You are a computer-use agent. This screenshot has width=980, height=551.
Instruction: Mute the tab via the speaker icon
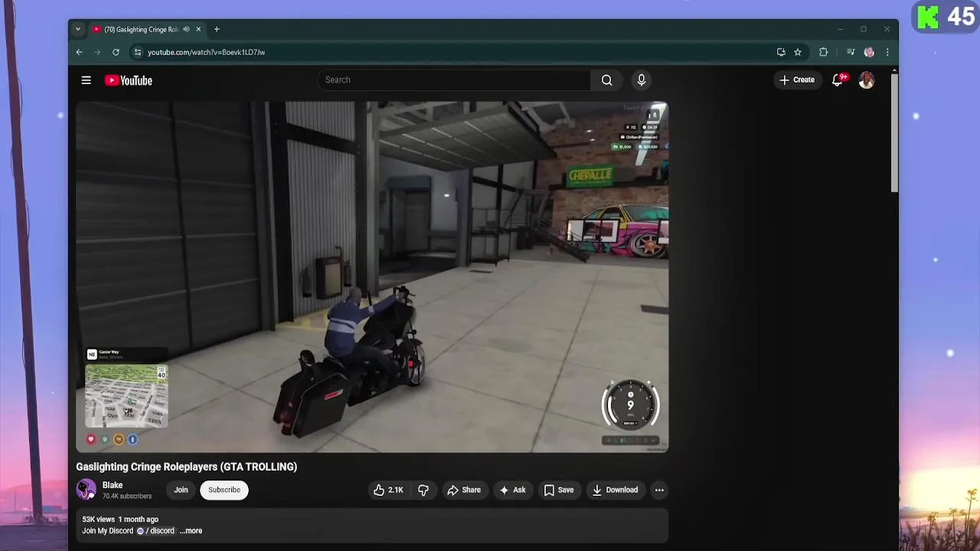tap(186, 29)
